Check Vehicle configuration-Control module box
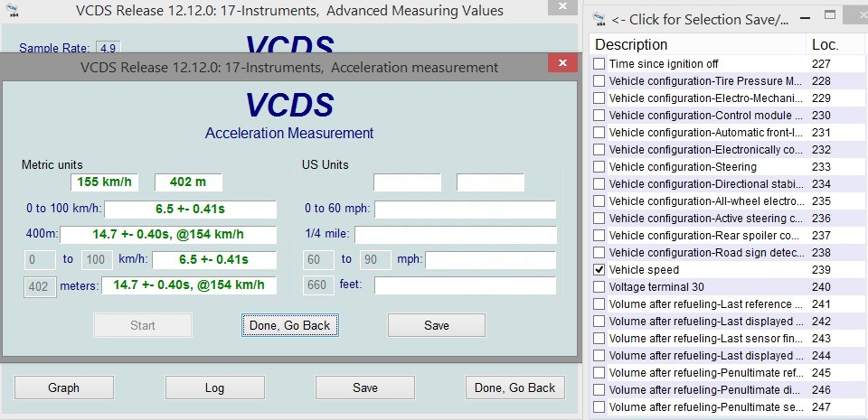This screenshot has height=420, width=868. click(599, 115)
